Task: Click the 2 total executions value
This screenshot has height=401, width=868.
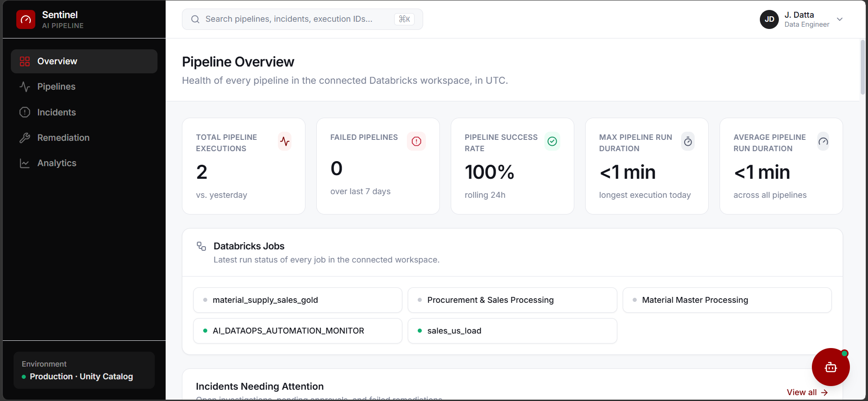Action: [202, 172]
